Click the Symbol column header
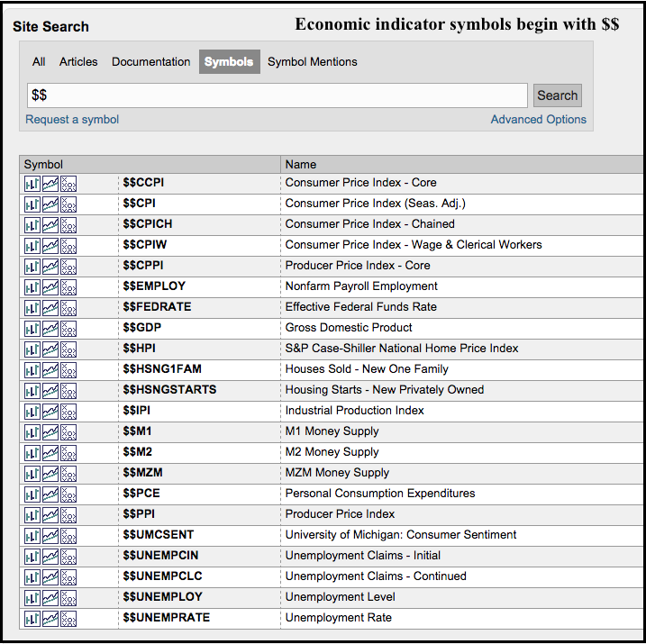Screen dimensions: 646x644 click(43, 164)
